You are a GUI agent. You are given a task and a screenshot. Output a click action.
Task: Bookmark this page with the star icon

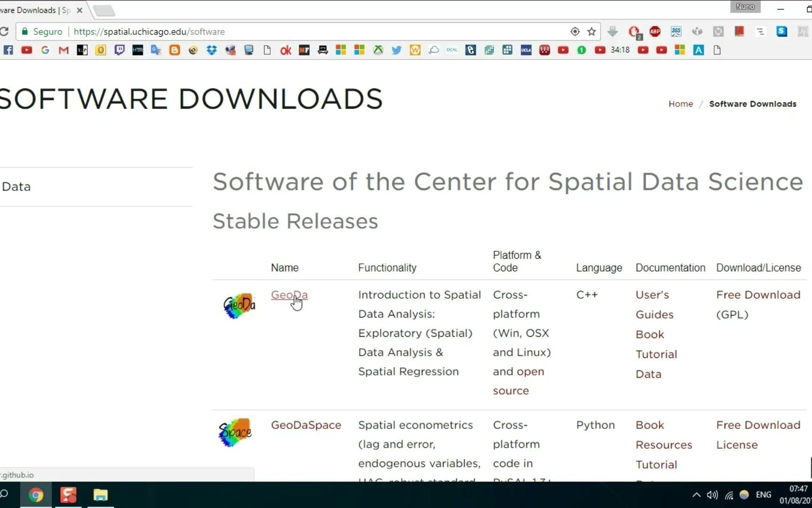[x=592, y=32]
